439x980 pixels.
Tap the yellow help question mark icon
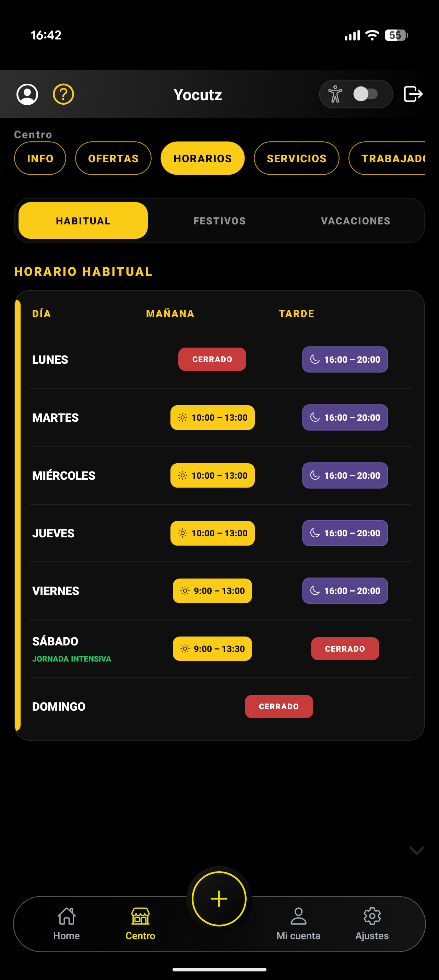click(63, 94)
